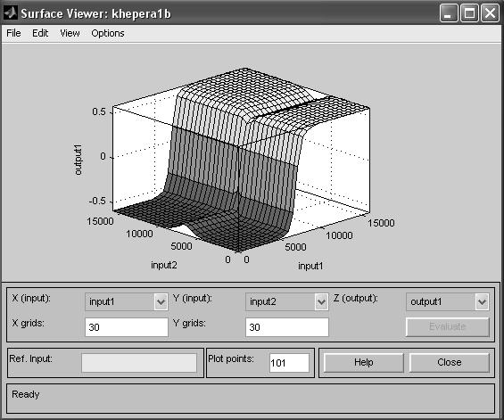Click the 'Ready' status text
504x420 pixels.
click(26, 394)
